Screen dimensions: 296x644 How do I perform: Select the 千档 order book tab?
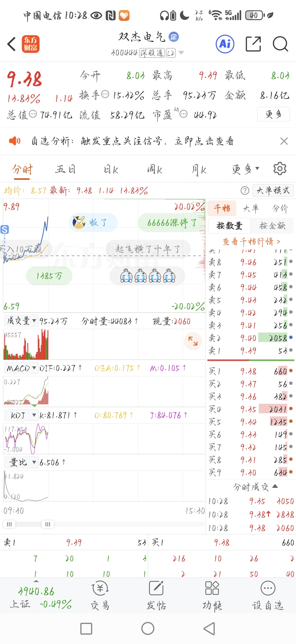tap(222, 208)
